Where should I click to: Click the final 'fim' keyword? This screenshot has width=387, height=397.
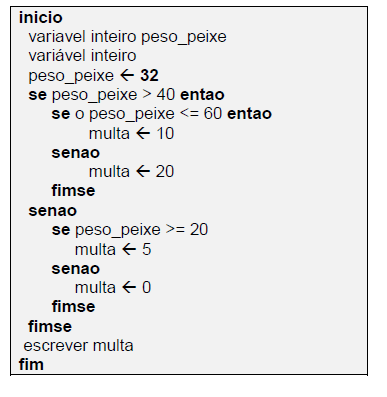(x=31, y=364)
